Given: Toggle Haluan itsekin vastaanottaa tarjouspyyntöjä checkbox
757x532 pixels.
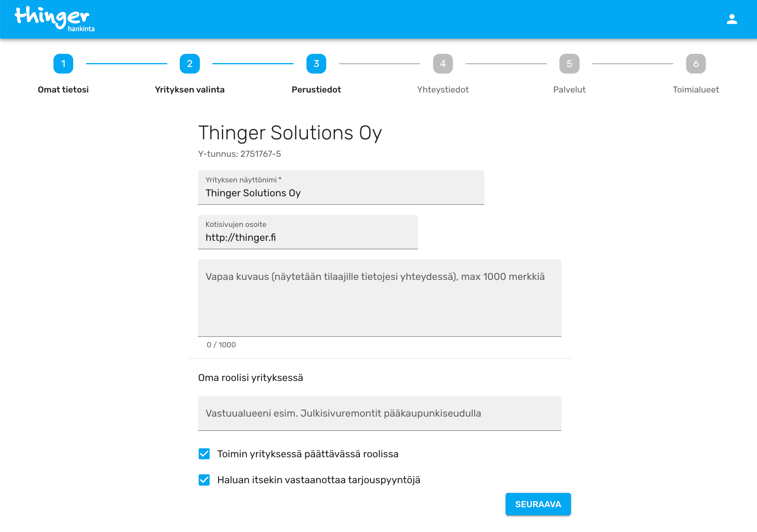Looking at the screenshot, I should 204,480.
